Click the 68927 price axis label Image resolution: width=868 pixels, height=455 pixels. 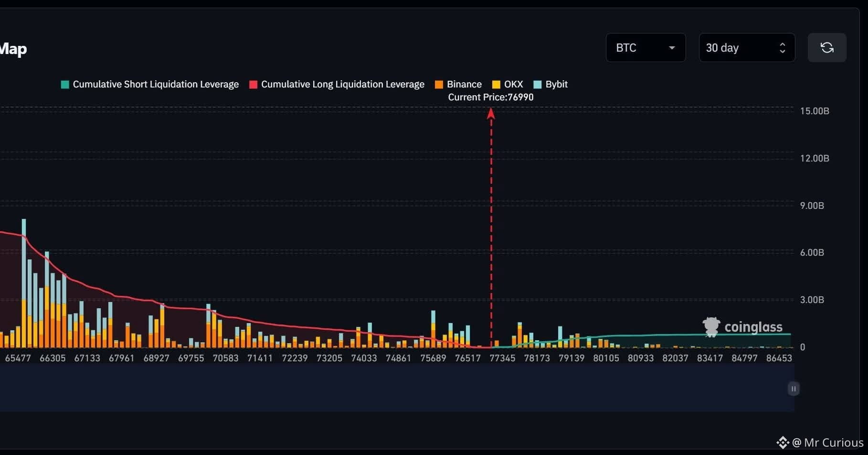click(x=157, y=358)
